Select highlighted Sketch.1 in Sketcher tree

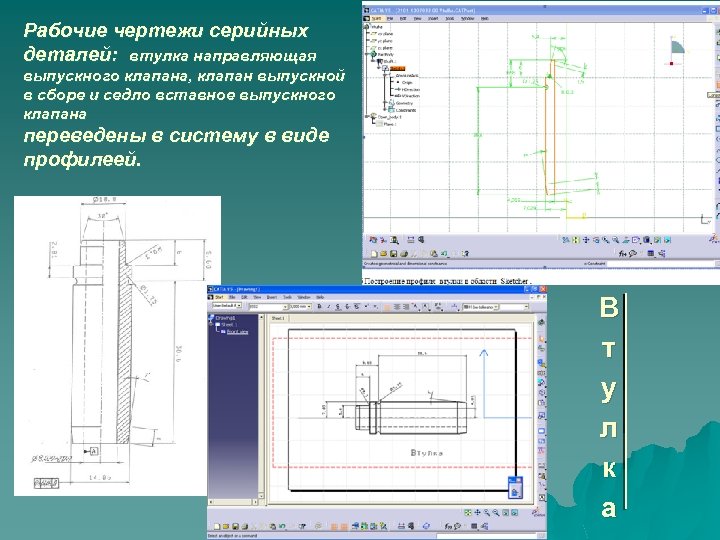(x=397, y=68)
